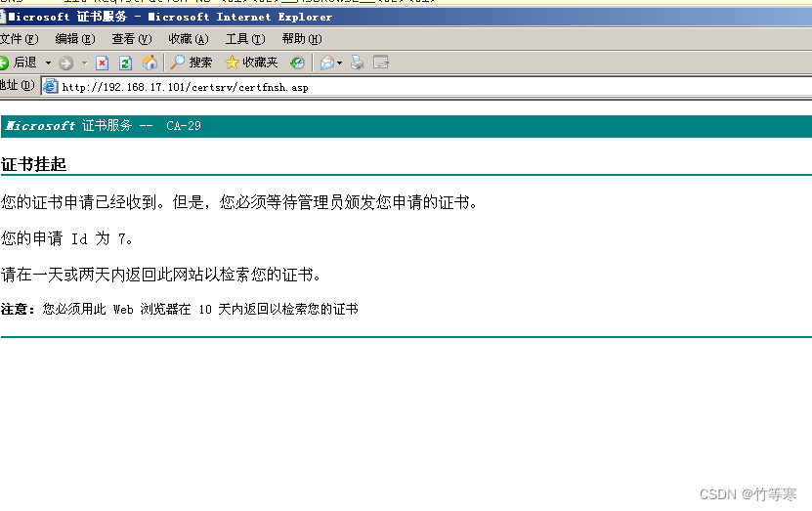Click the line 您的证书申请已经收到
This screenshot has width=812, height=511.
click(x=238, y=202)
